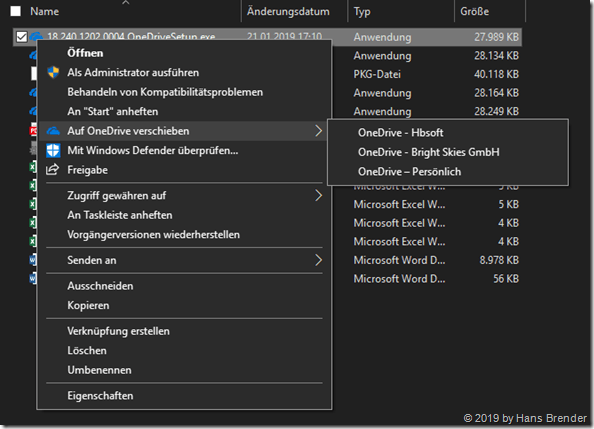Toggle the select-all checkbox in header
This screenshot has height=429, width=594.
(x=16, y=11)
